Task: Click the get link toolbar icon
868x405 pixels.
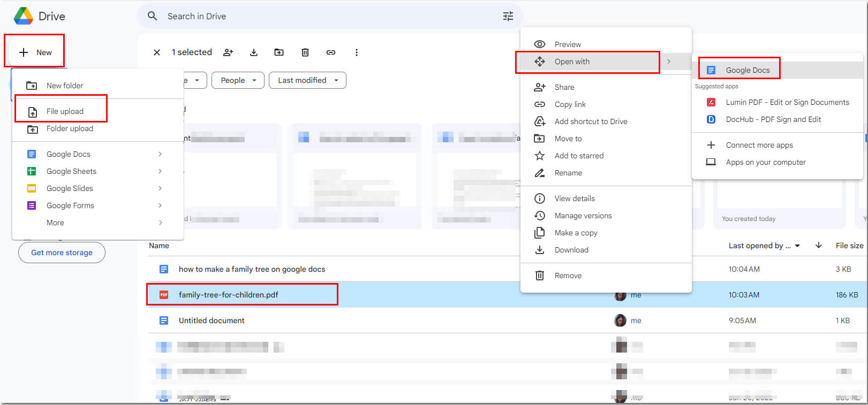Action: coord(331,52)
